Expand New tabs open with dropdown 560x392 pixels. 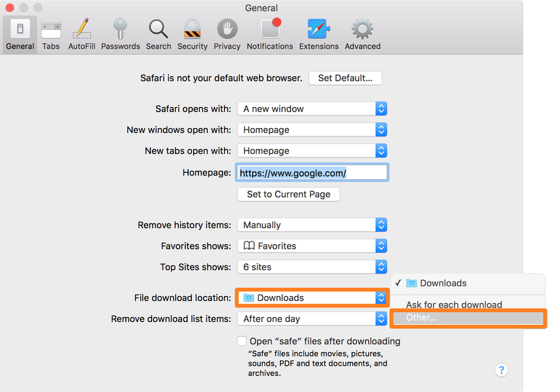pos(312,151)
